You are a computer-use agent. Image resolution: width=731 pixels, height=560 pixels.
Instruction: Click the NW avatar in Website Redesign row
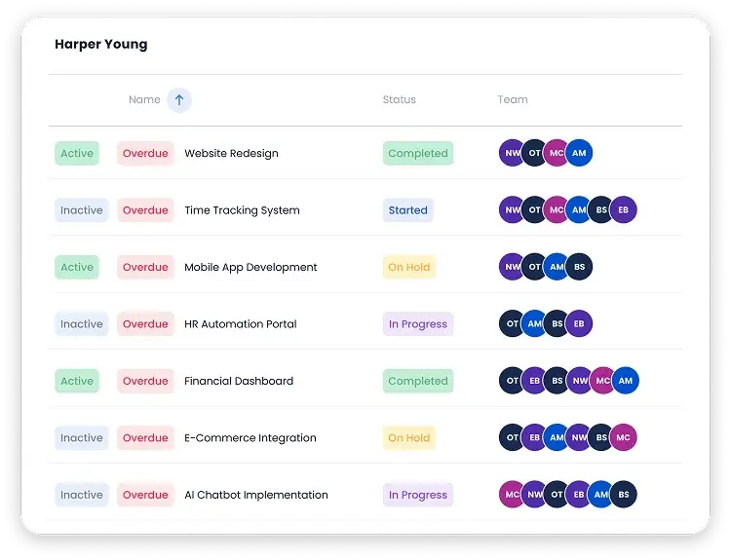[512, 153]
